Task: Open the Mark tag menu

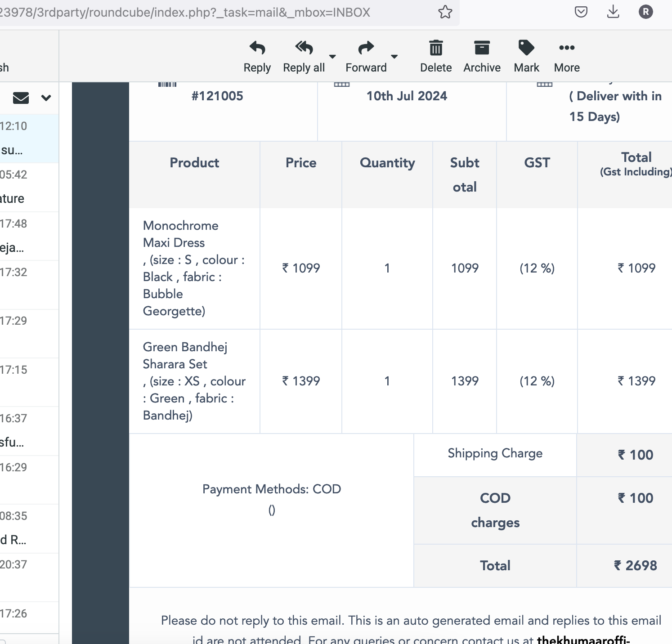Action: click(x=526, y=48)
